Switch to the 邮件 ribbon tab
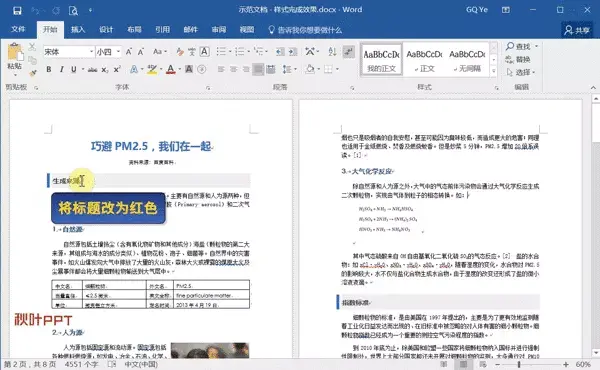The width and height of the screenshot is (600, 370). [191, 29]
